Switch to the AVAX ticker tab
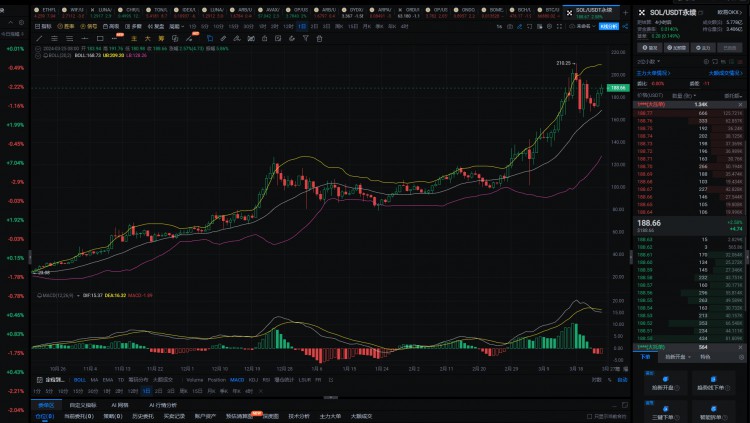750x423 pixels. (x=269, y=13)
